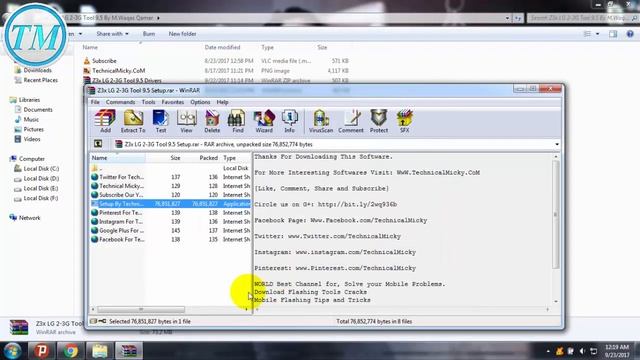The width and height of the screenshot is (640, 360).
Task: Click the Info toolbar icon
Action: 289,121
